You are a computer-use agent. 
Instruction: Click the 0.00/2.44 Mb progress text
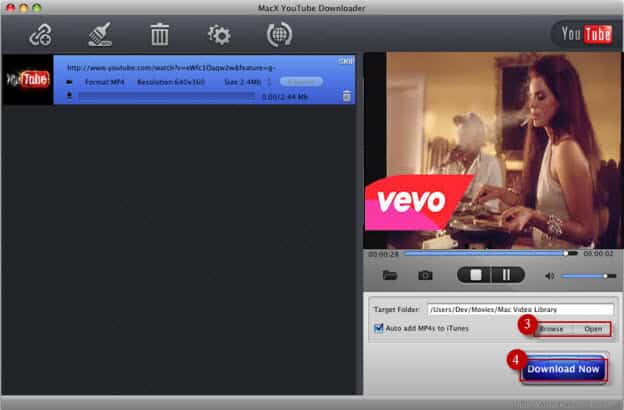(285, 97)
